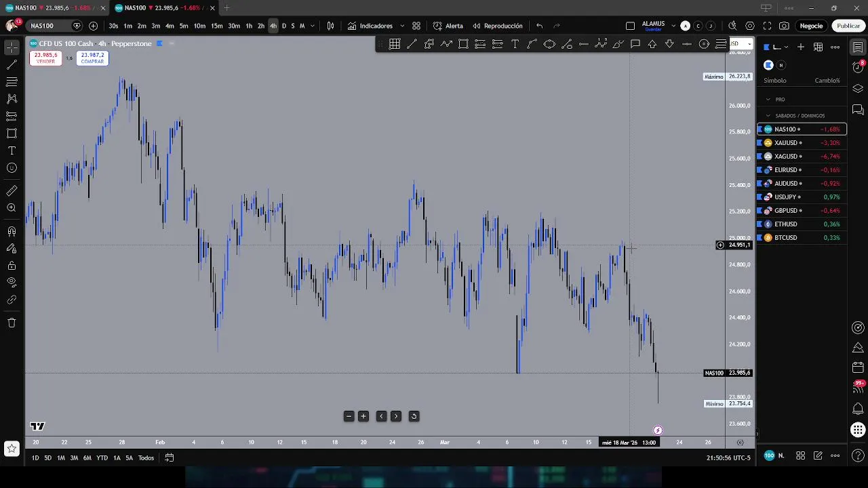
Task: Select the text T tool in floating toolbar
Action: coord(515,44)
